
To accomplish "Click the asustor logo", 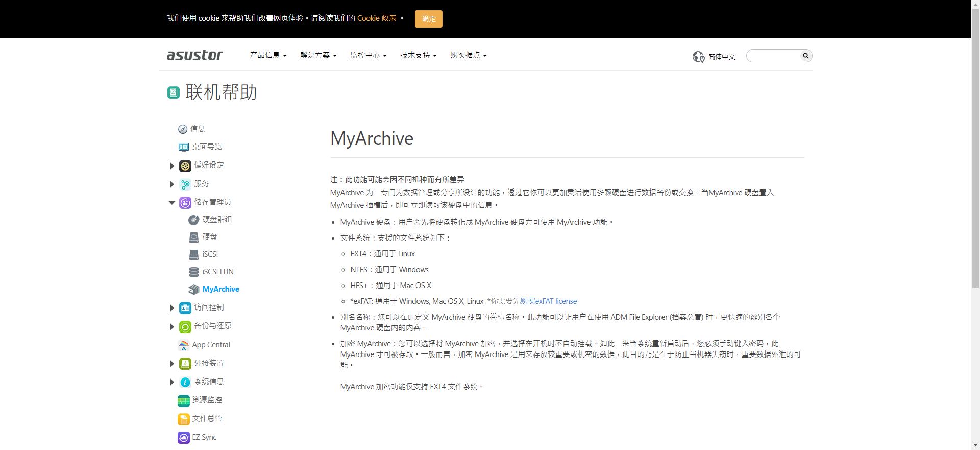I will tap(195, 55).
